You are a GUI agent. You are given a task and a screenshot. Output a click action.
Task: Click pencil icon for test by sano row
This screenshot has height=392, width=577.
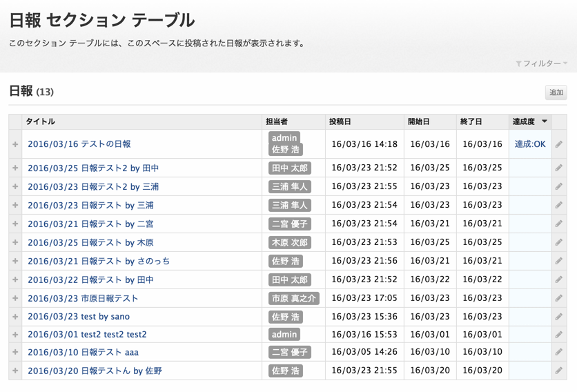[x=558, y=317]
